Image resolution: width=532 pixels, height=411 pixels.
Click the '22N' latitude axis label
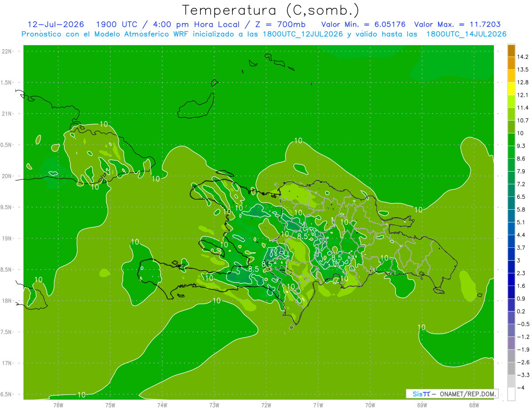coord(7,51)
